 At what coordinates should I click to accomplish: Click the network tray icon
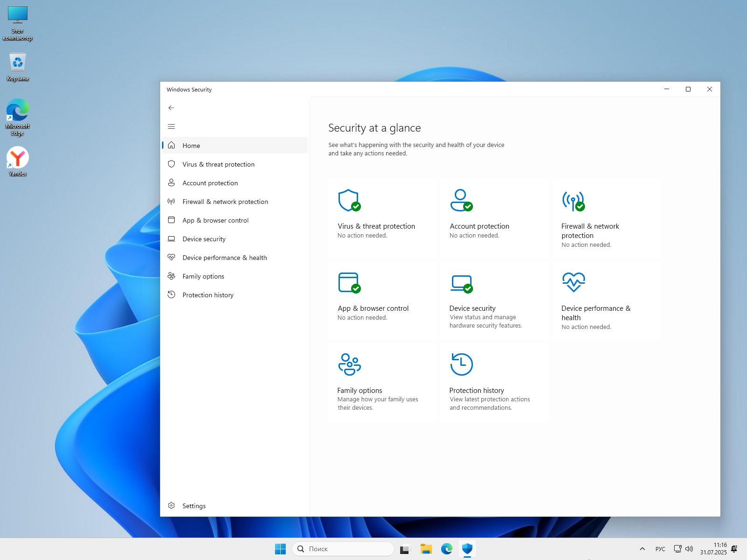click(678, 549)
